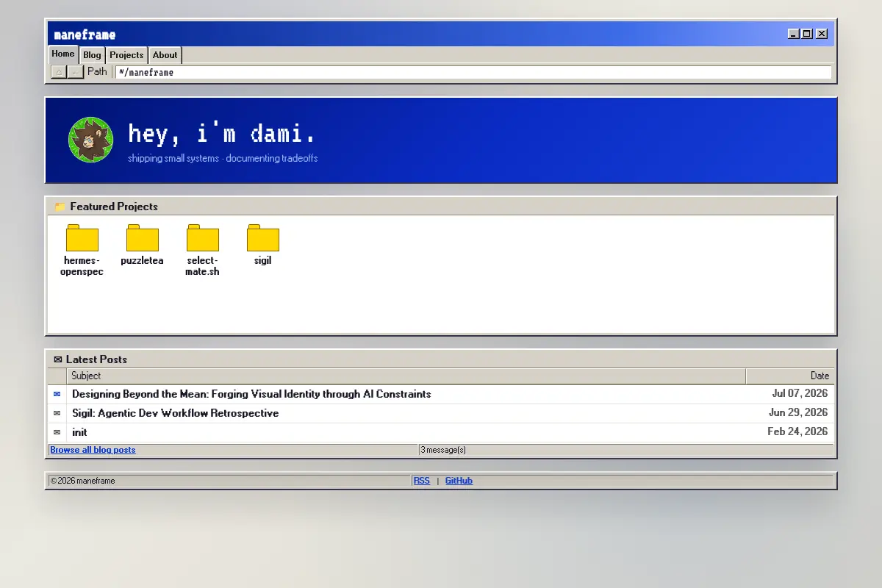The height and width of the screenshot is (588, 882).
Task: Click the Path address field
Action: 473,72
